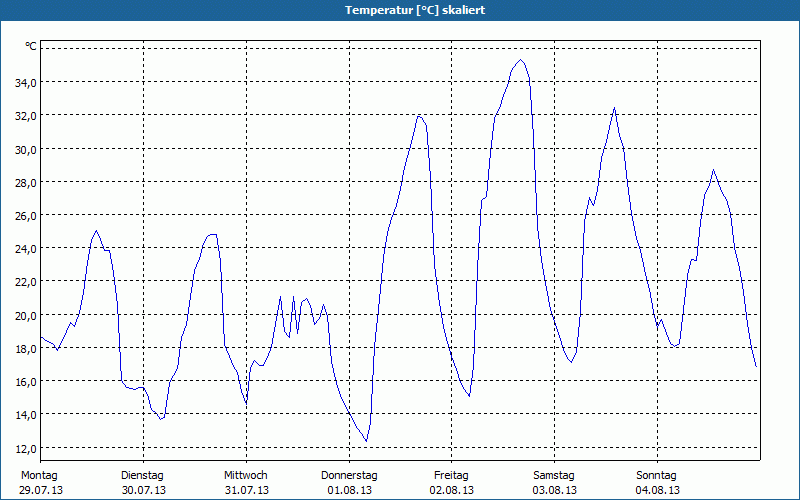The width and height of the screenshot is (800, 500).
Task: Click the date 31.07.13
Action: pos(247,490)
